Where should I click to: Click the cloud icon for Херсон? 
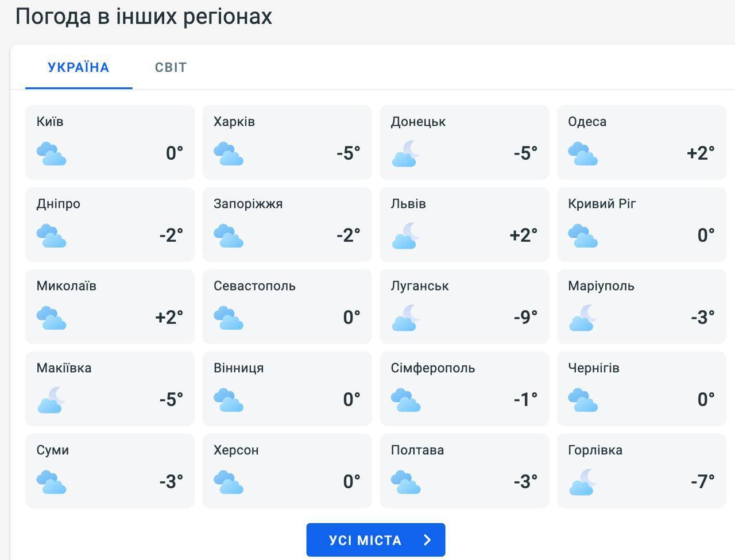(229, 482)
